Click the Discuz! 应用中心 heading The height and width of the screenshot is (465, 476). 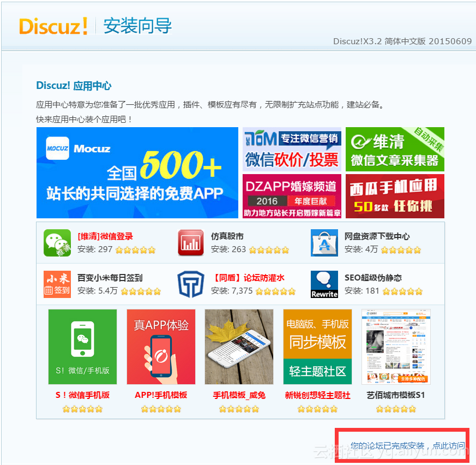click(x=74, y=86)
